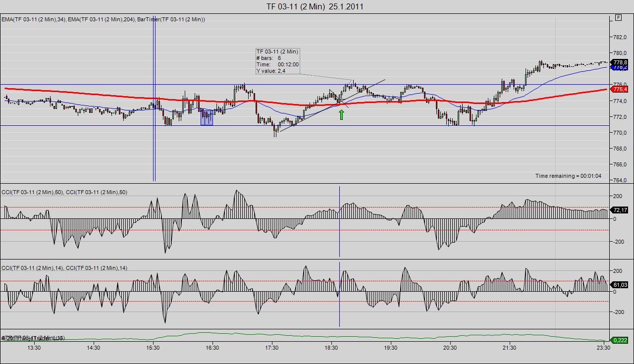Click the black 778,8 last price marker
The width and height of the screenshot is (634, 364).
[x=620, y=62]
